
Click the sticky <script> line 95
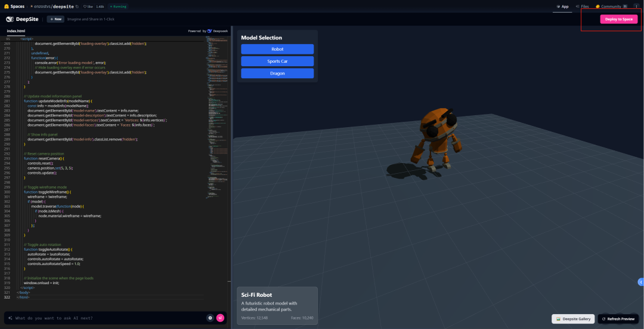(27, 39)
